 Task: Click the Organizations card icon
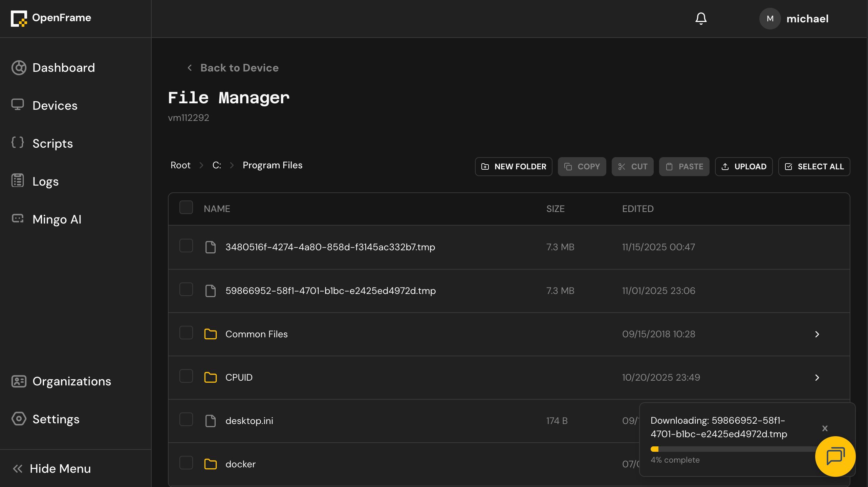point(19,381)
